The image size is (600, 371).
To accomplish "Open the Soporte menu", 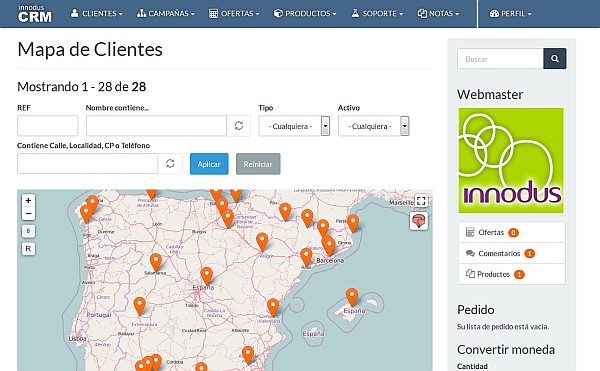I will pyautogui.click(x=377, y=14).
